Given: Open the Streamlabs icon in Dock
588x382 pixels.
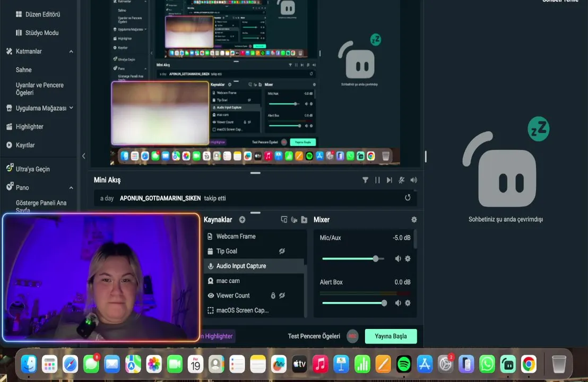Looking at the screenshot, I should [x=508, y=364].
